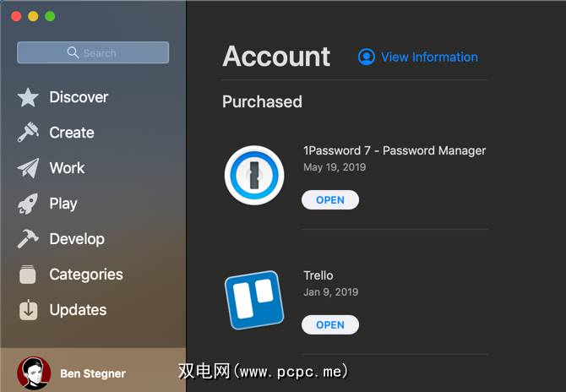This screenshot has height=392, width=566.
Task: Click the Discover star icon
Action: pyautogui.click(x=28, y=97)
